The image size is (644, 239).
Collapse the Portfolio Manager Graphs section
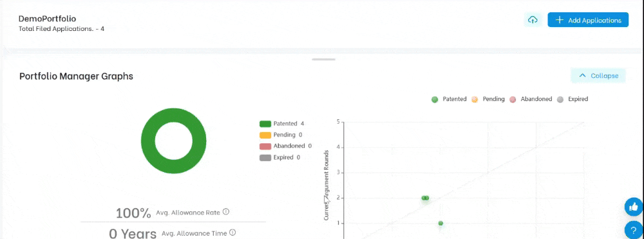tap(598, 75)
